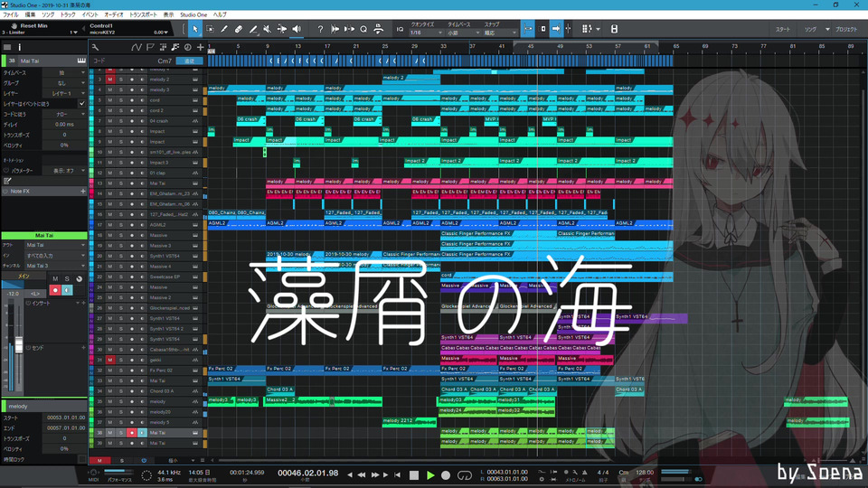Open the オーディオ menu
Image resolution: width=868 pixels, height=488 pixels.
tap(114, 14)
